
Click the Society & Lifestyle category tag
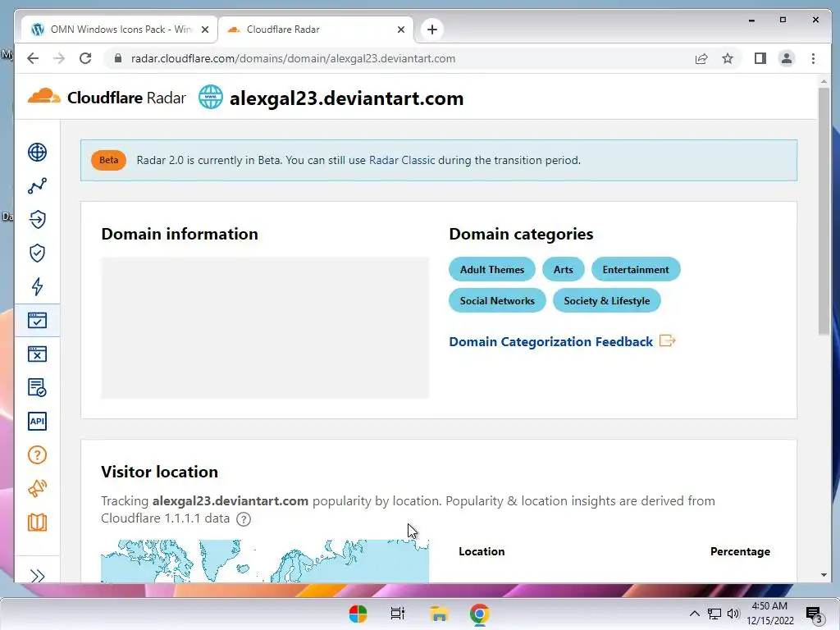pyautogui.click(x=606, y=300)
